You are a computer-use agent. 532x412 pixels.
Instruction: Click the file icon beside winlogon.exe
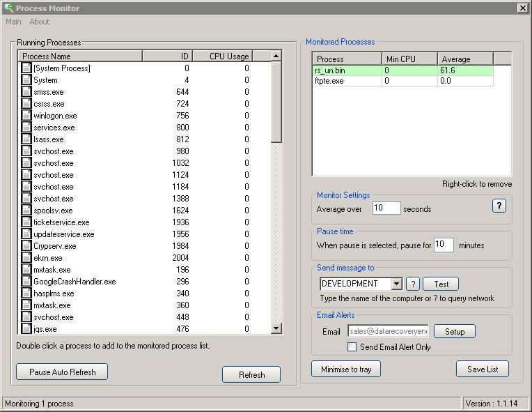coord(26,116)
